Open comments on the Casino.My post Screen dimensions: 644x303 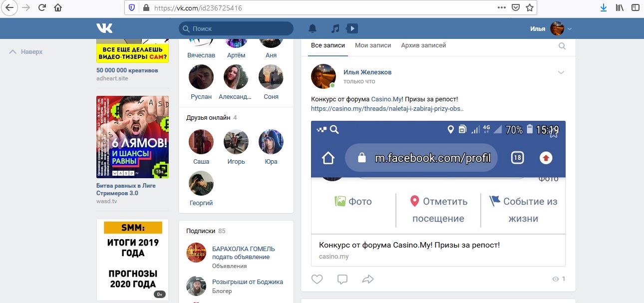(342, 279)
